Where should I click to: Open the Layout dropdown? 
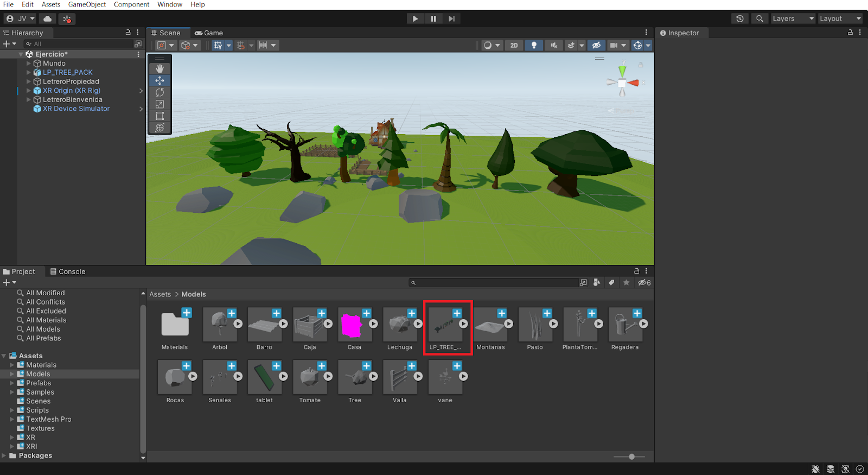pos(840,18)
